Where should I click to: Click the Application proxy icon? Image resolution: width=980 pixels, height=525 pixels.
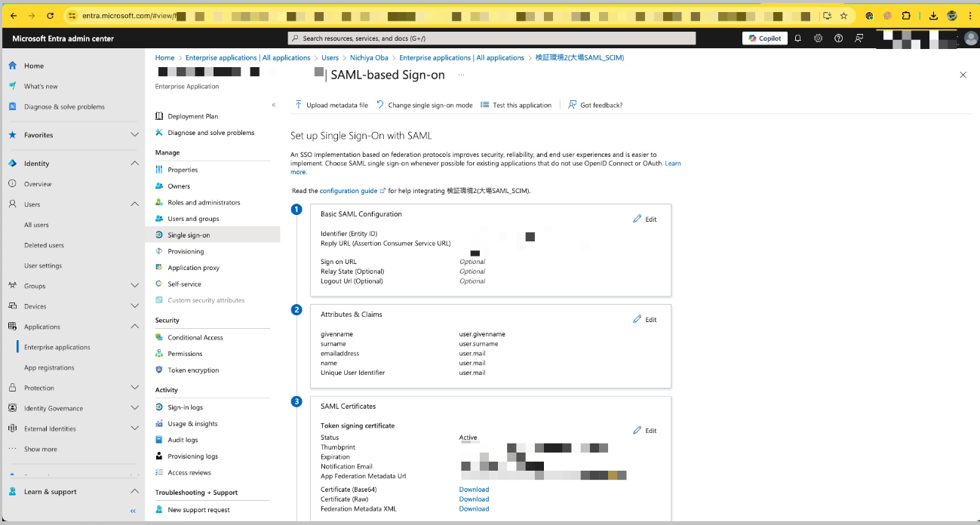pyautogui.click(x=159, y=268)
